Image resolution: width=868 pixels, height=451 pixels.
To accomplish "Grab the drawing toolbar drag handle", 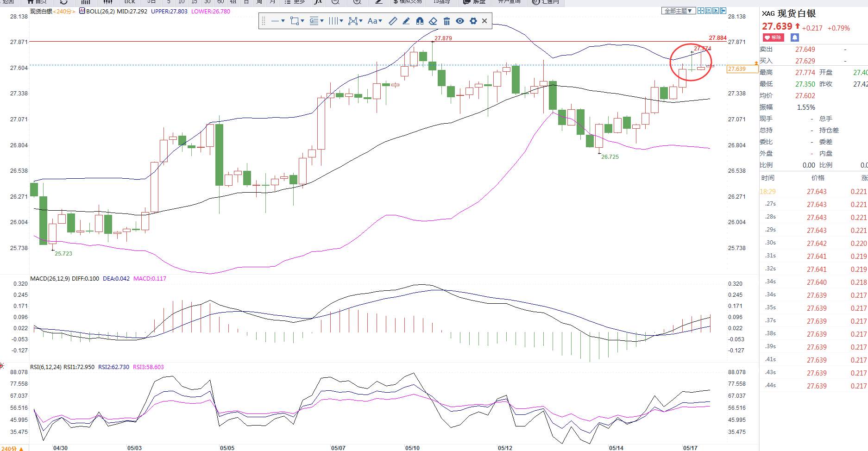I will point(263,21).
